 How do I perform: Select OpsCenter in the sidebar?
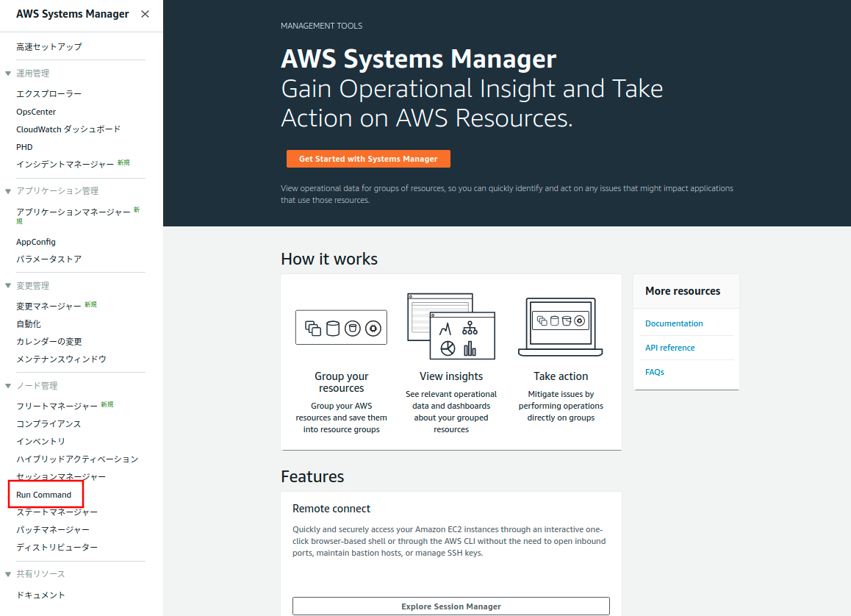[35, 111]
